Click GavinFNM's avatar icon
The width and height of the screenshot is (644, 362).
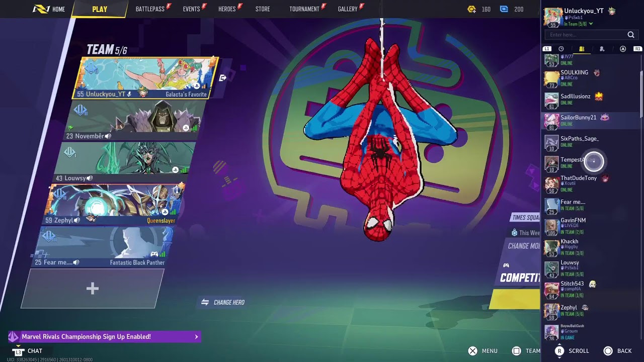(x=552, y=227)
